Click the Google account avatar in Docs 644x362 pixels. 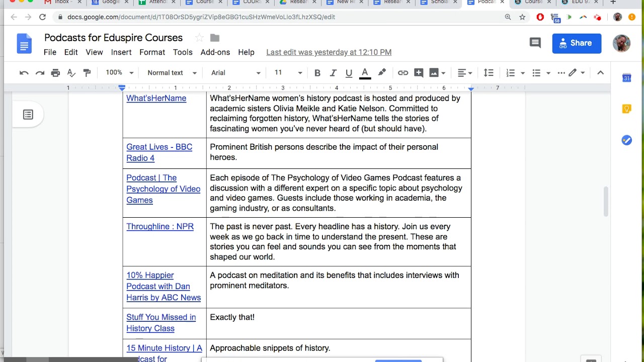click(622, 43)
